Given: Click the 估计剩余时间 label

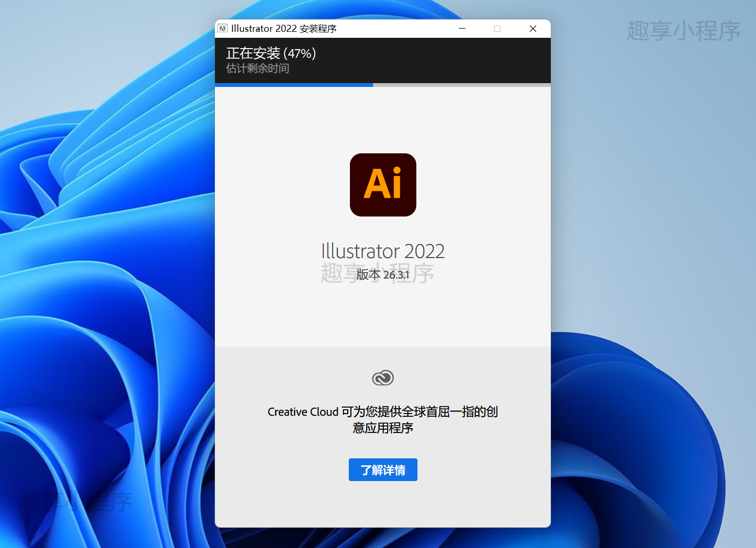Looking at the screenshot, I should (258, 69).
